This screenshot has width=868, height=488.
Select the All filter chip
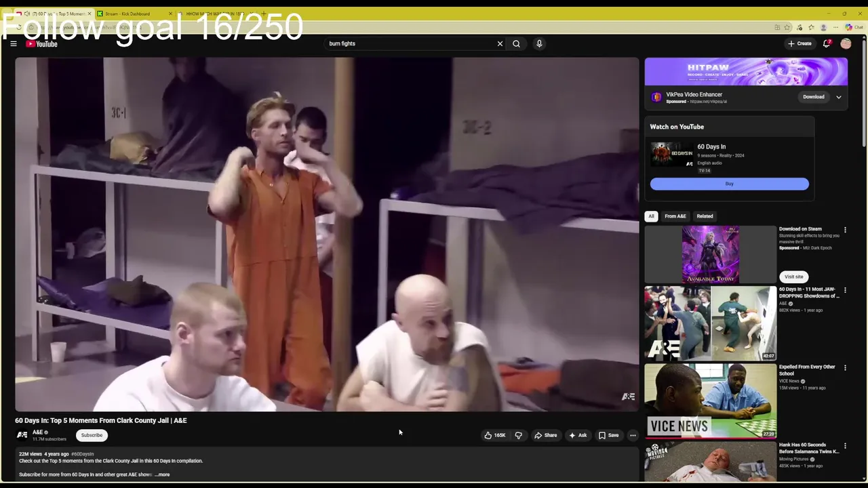point(651,216)
